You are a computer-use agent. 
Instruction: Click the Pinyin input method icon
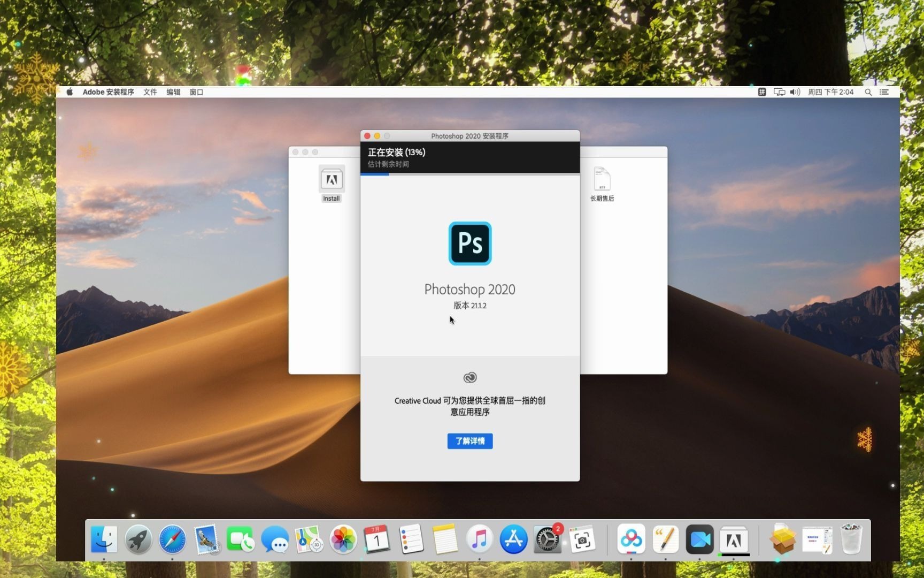coord(761,92)
